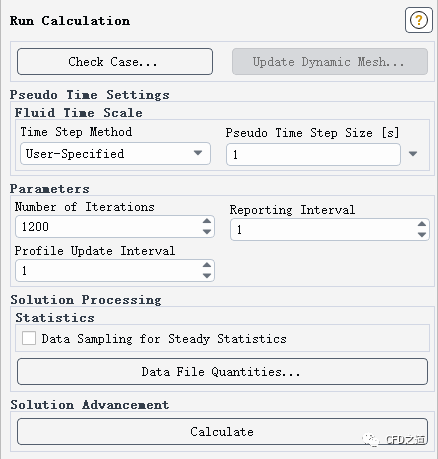Decrease Profile Update Interval with down arrow
Image resolution: width=438 pixels, height=459 pixels.
[207, 276]
